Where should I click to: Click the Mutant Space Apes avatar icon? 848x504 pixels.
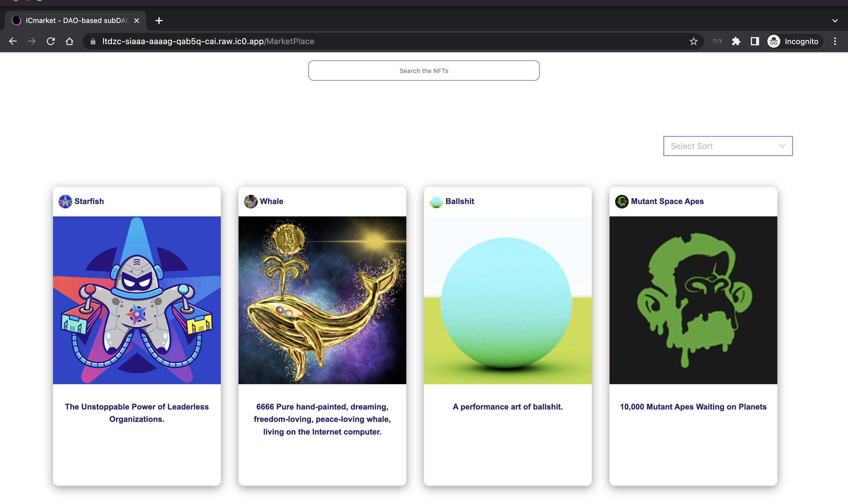[622, 201]
